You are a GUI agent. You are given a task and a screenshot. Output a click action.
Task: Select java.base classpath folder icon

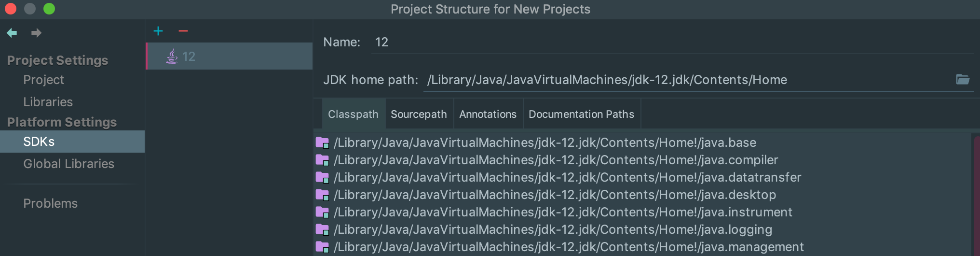(322, 142)
